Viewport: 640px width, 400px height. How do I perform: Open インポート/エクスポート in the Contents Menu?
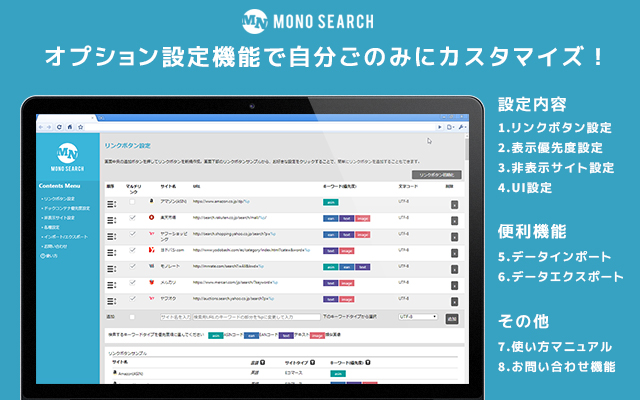click(64, 237)
